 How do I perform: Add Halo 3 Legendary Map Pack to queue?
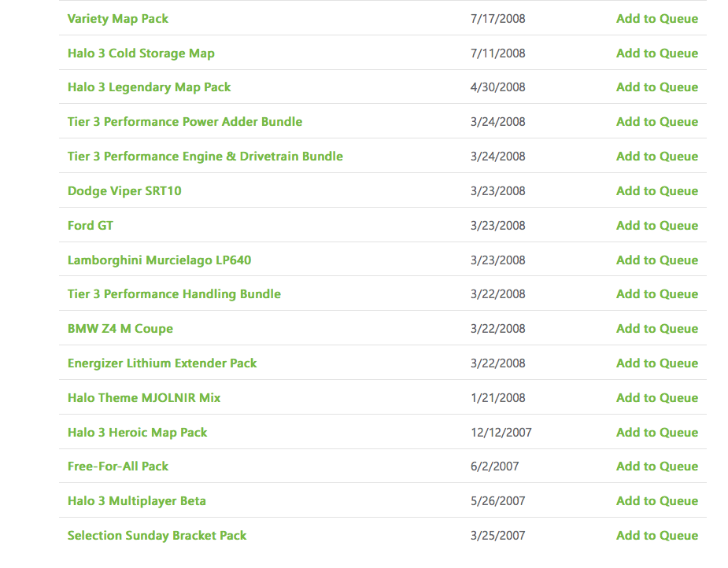click(657, 87)
